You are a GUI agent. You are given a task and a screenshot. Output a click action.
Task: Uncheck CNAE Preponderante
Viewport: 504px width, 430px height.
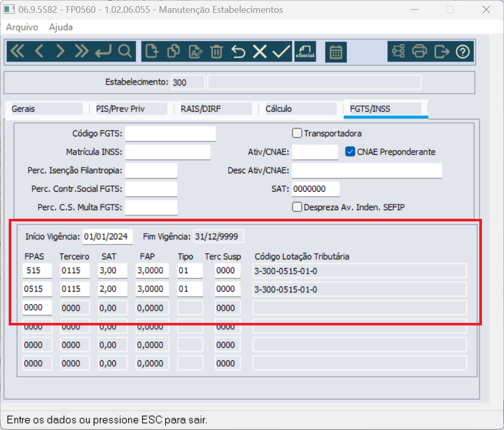pos(350,152)
